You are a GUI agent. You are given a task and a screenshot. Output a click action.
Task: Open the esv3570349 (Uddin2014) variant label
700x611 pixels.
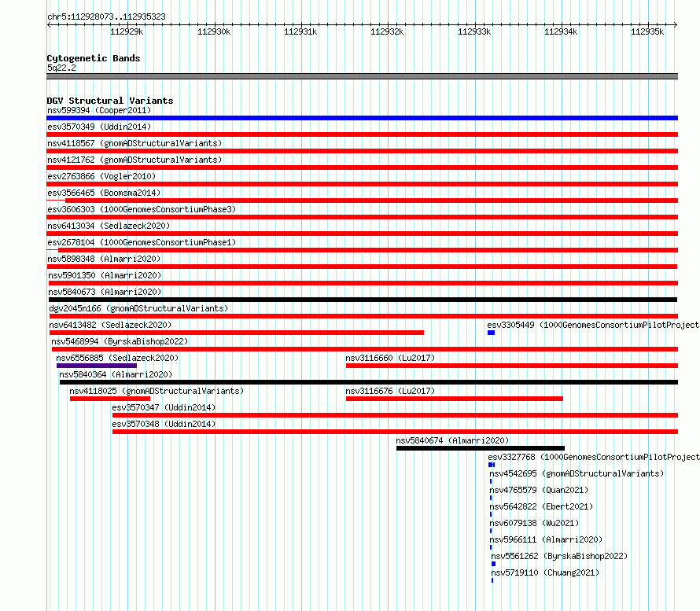point(99,127)
